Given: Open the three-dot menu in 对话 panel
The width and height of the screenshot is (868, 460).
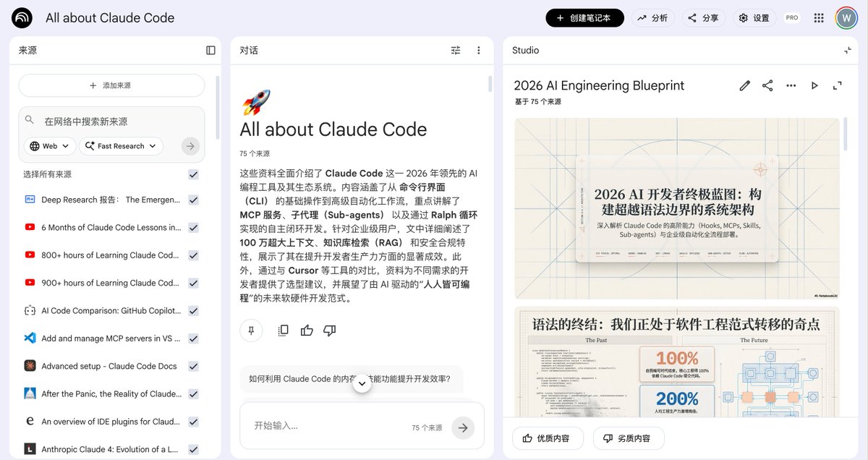Looking at the screenshot, I should (478, 50).
